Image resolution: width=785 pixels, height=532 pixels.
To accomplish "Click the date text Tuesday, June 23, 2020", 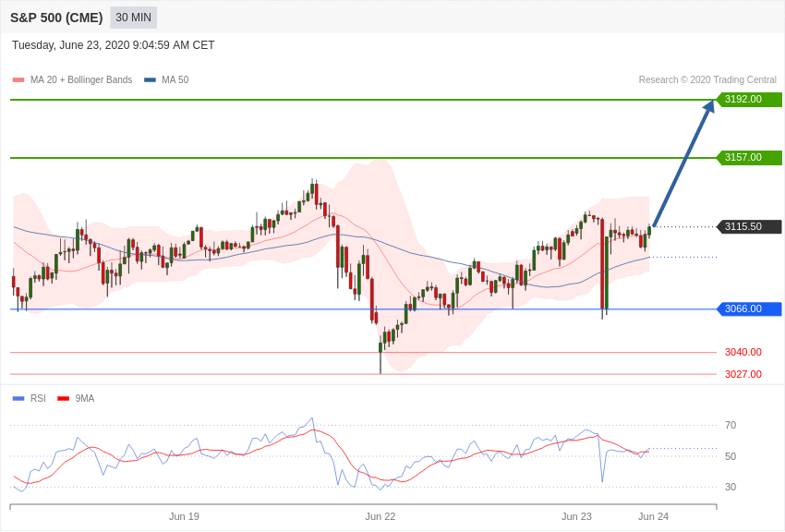I will tap(70, 45).
